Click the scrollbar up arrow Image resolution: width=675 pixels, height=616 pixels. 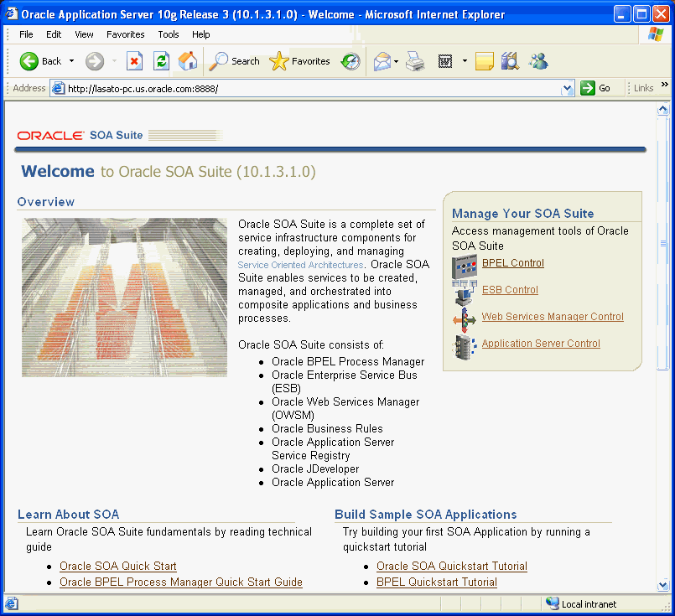click(x=663, y=109)
